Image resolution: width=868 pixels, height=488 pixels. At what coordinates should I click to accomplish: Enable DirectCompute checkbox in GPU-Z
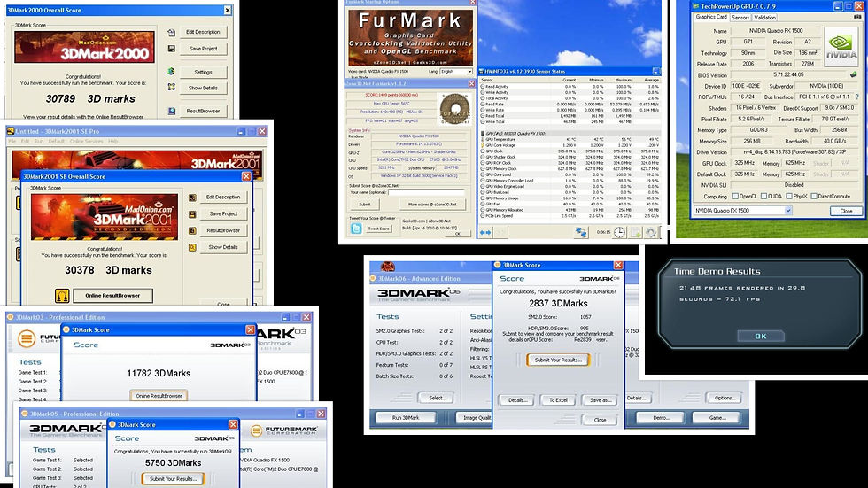814,197
